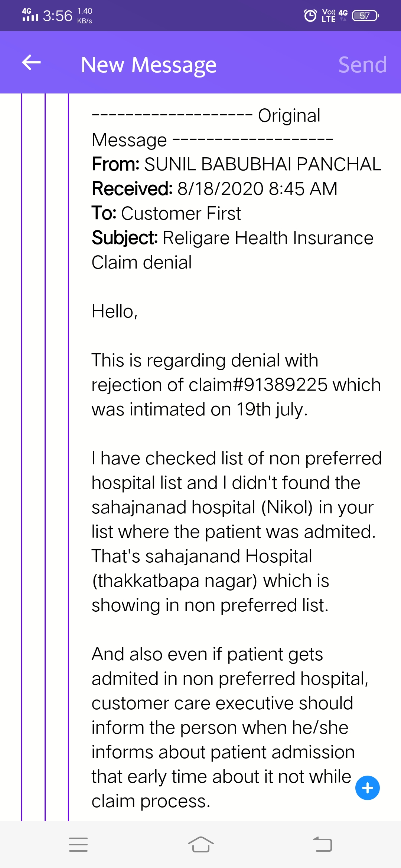Send the message

pos(362,65)
